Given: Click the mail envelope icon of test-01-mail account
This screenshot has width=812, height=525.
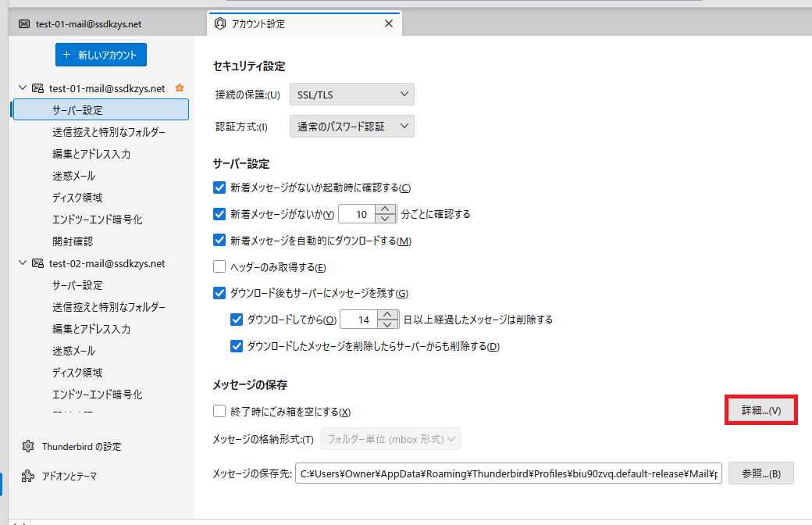Looking at the screenshot, I should (x=37, y=88).
